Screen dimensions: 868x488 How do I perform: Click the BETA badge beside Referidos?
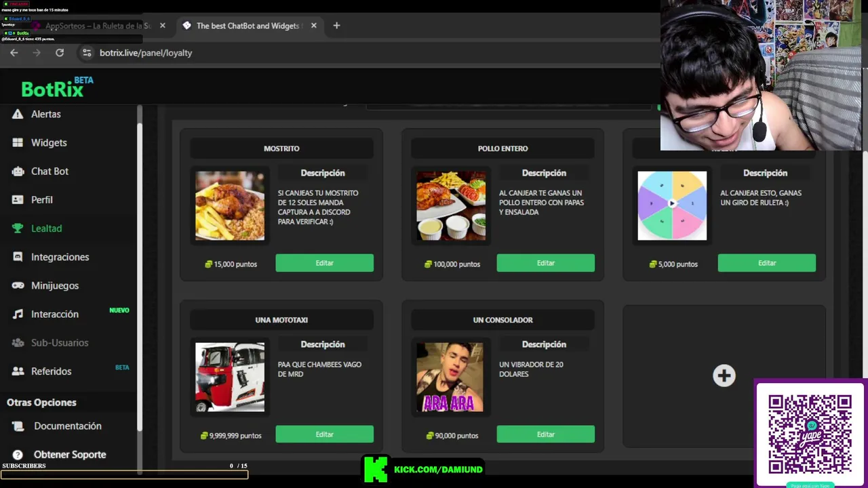click(122, 367)
